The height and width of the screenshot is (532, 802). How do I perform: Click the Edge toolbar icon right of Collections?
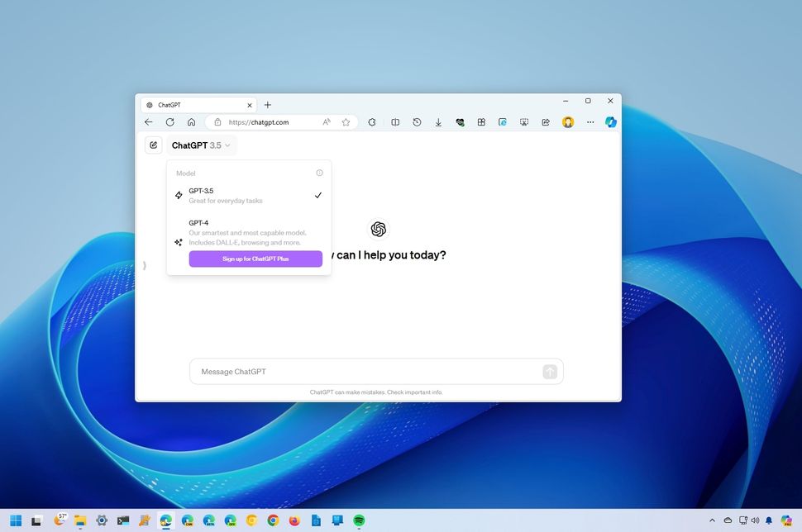(503, 122)
